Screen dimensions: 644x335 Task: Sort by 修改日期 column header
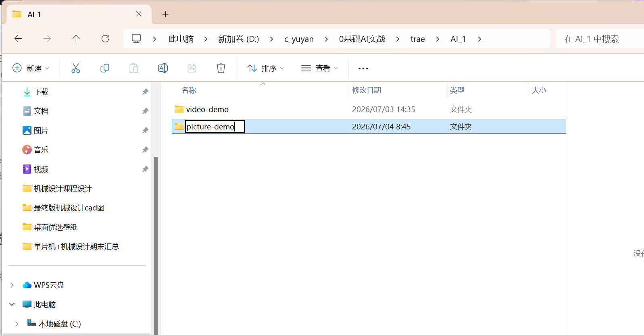point(367,90)
